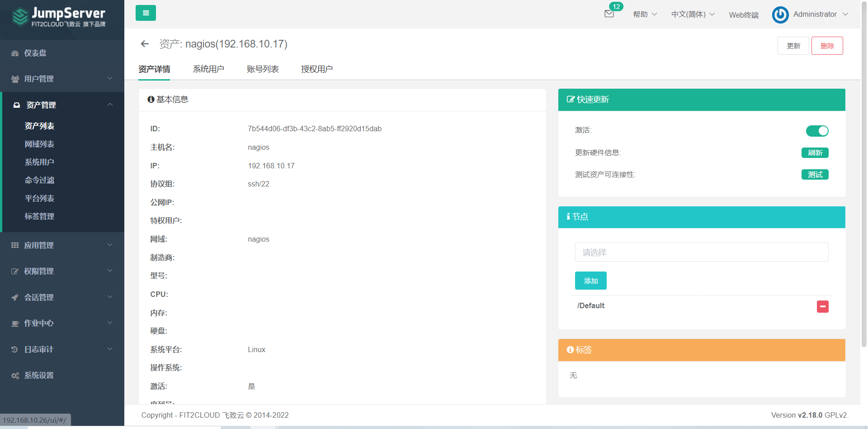
Task: Click the info icon beside 基本信息
Action: pyautogui.click(x=151, y=100)
